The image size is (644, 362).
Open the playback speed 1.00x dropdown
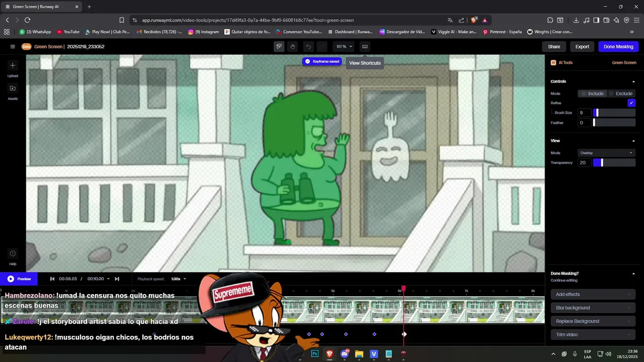179,279
